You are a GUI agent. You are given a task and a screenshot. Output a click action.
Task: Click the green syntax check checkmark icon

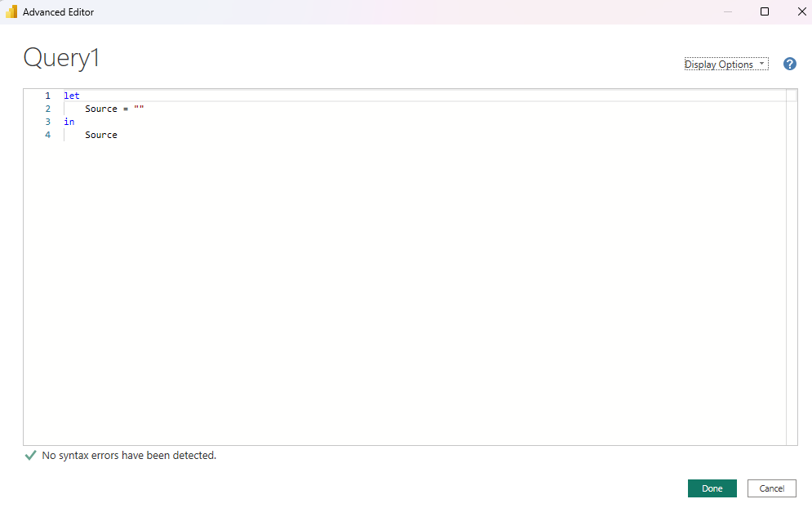tap(30, 455)
